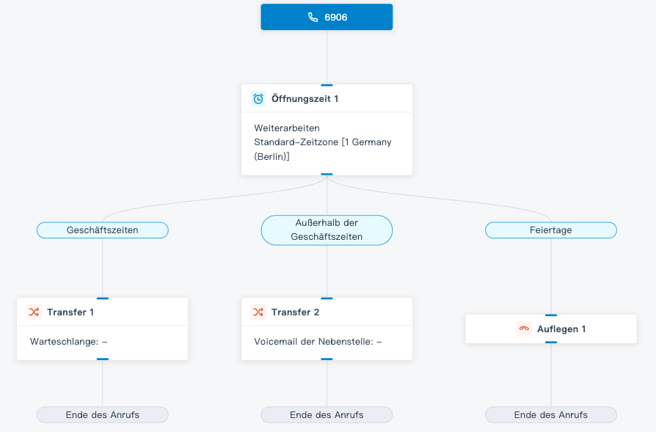This screenshot has height=432, width=656.
Task: Select the Außerhalb der Geschäftszeiten branch
Action: pyautogui.click(x=326, y=230)
